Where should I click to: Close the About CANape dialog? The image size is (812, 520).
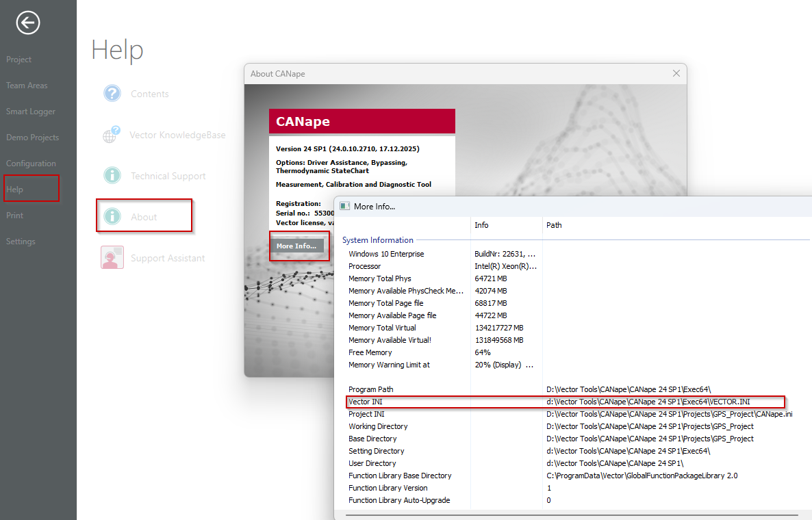[676, 73]
